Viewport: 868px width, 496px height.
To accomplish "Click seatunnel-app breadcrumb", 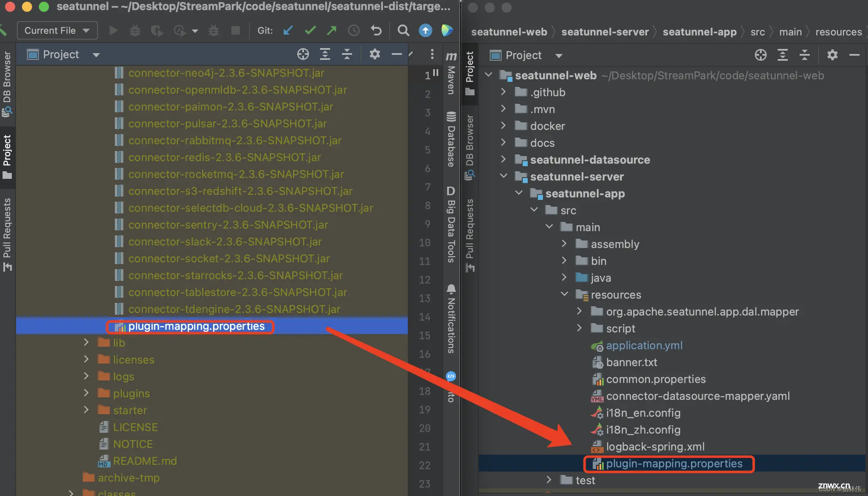I will pyautogui.click(x=700, y=32).
